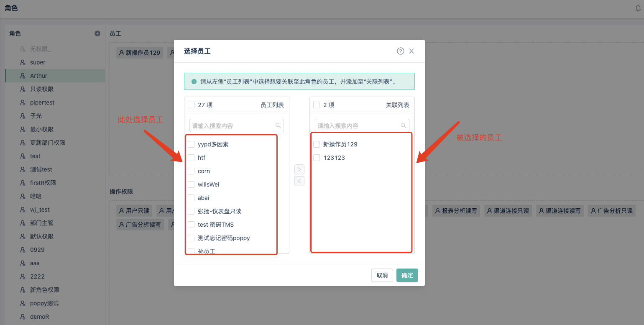This screenshot has height=325, width=644.
Task: Click the user icon beside demoR role
Action: point(23,317)
